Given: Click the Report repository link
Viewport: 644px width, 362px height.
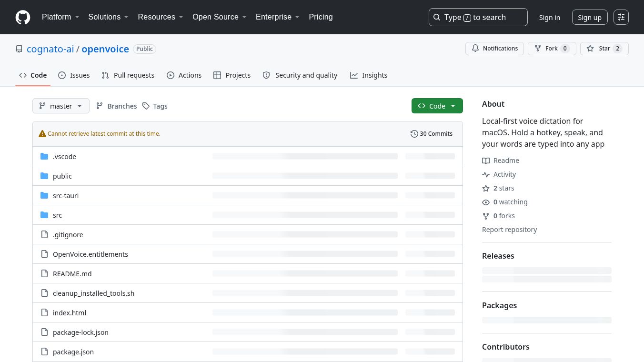Looking at the screenshot, I should coord(509,230).
